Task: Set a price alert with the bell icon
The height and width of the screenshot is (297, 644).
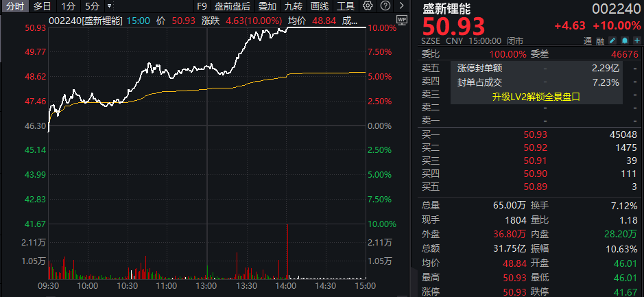Action: [x=623, y=41]
